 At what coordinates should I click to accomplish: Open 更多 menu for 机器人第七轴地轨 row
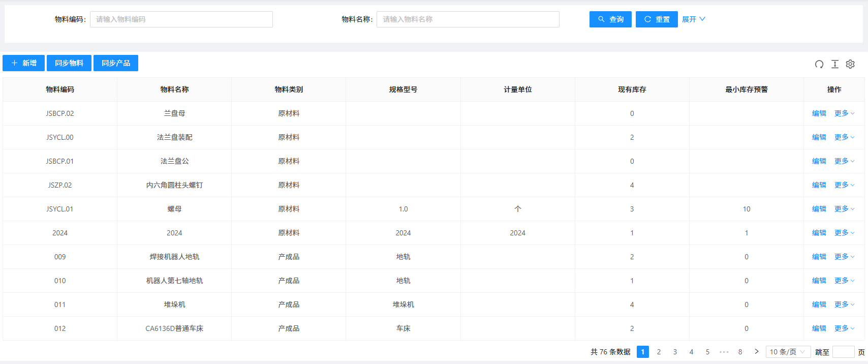click(x=845, y=281)
